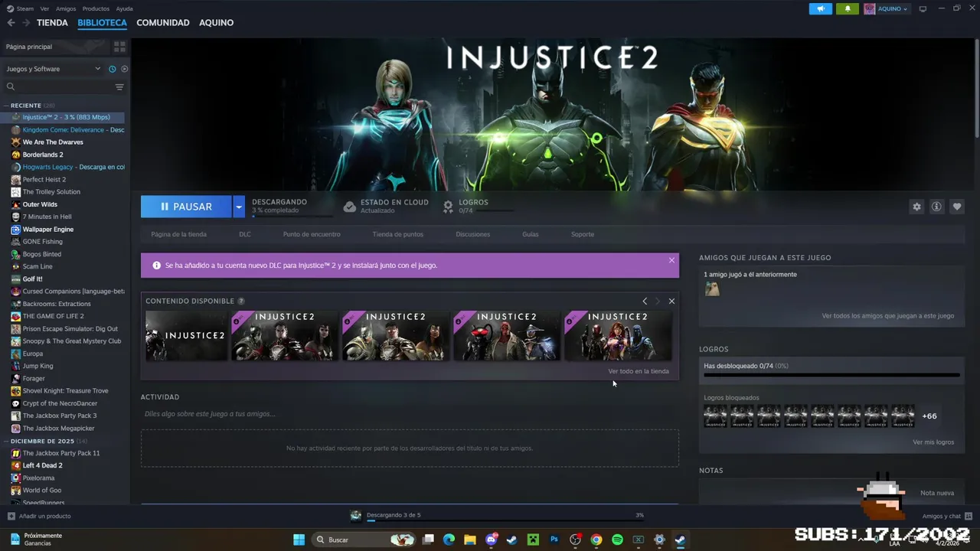Select Kingdom Come: Deliverance in library
Screen dimensions: 980x551
coord(67,130)
